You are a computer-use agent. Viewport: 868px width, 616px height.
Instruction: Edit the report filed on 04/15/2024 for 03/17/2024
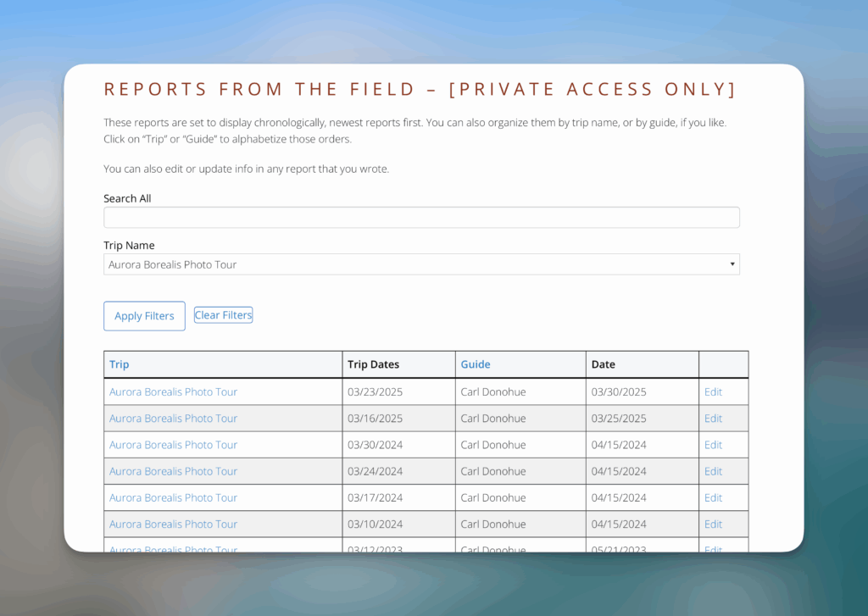(713, 497)
